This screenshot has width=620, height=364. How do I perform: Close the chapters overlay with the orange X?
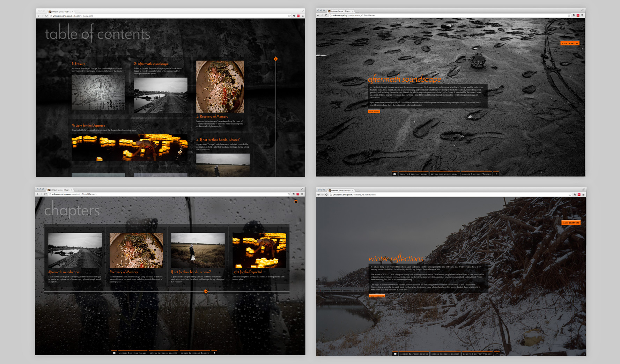tap(296, 202)
